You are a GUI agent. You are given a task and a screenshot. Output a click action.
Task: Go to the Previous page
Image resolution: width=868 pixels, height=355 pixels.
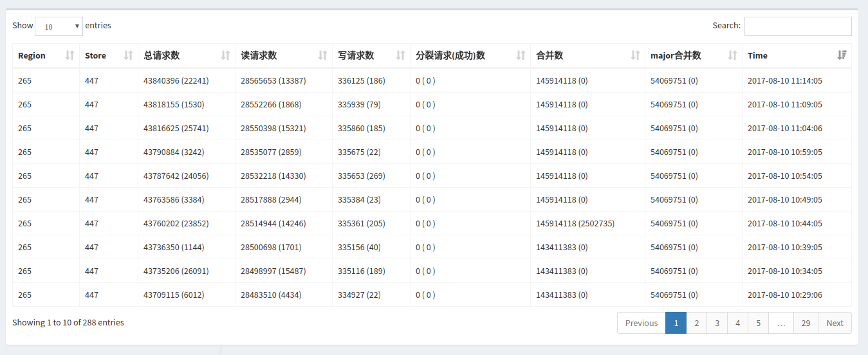642,323
